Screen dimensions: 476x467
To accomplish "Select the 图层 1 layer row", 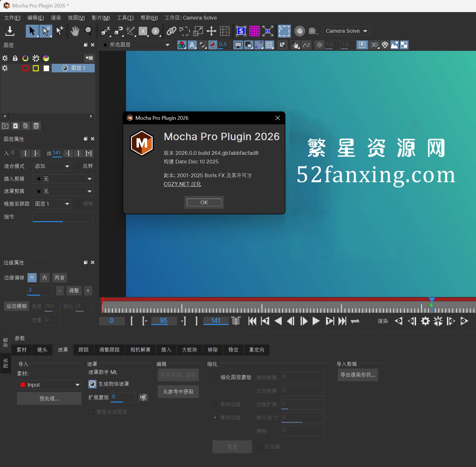I will (x=73, y=68).
